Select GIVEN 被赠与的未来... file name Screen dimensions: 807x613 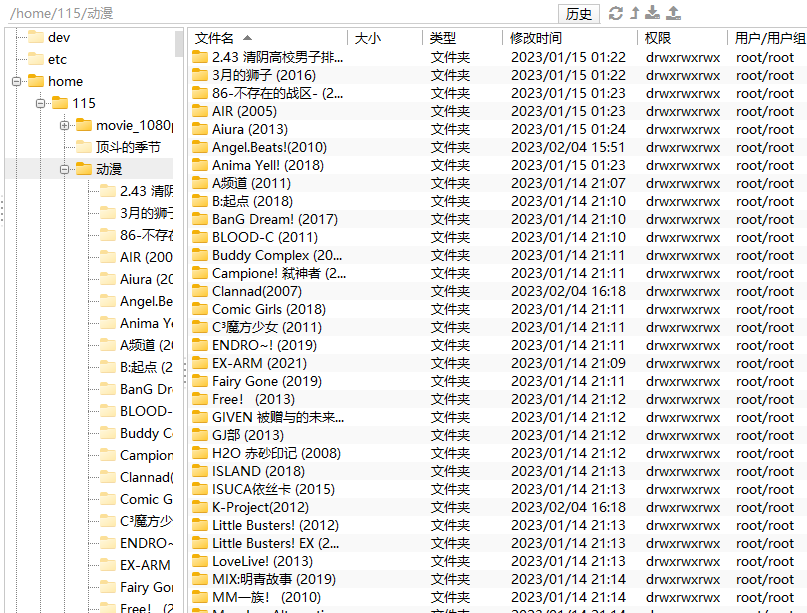278,418
